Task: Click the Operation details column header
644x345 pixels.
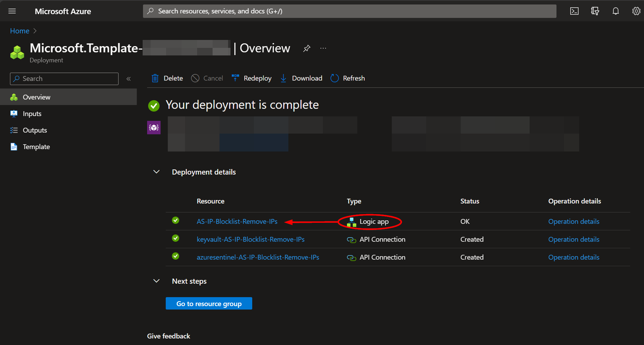Action: coord(574,201)
